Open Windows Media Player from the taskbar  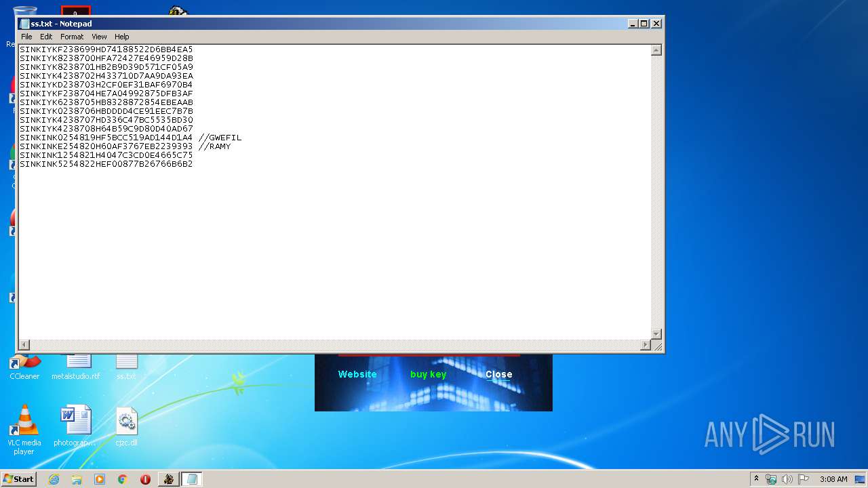point(100,479)
